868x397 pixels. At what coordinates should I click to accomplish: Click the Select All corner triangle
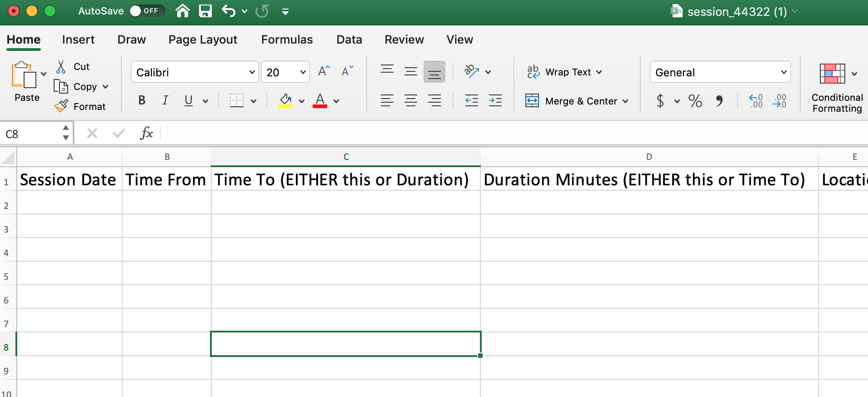click(x=8, y=157)
